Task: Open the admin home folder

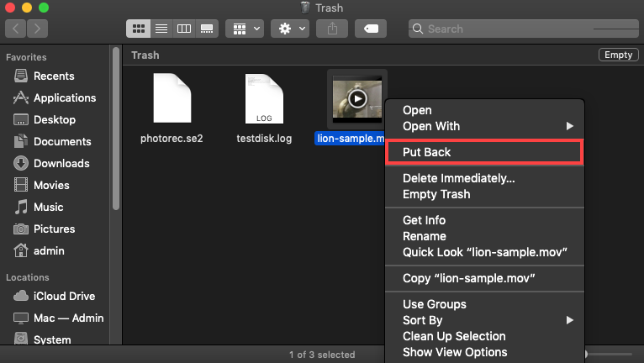Action: click(x=49, y=250)
